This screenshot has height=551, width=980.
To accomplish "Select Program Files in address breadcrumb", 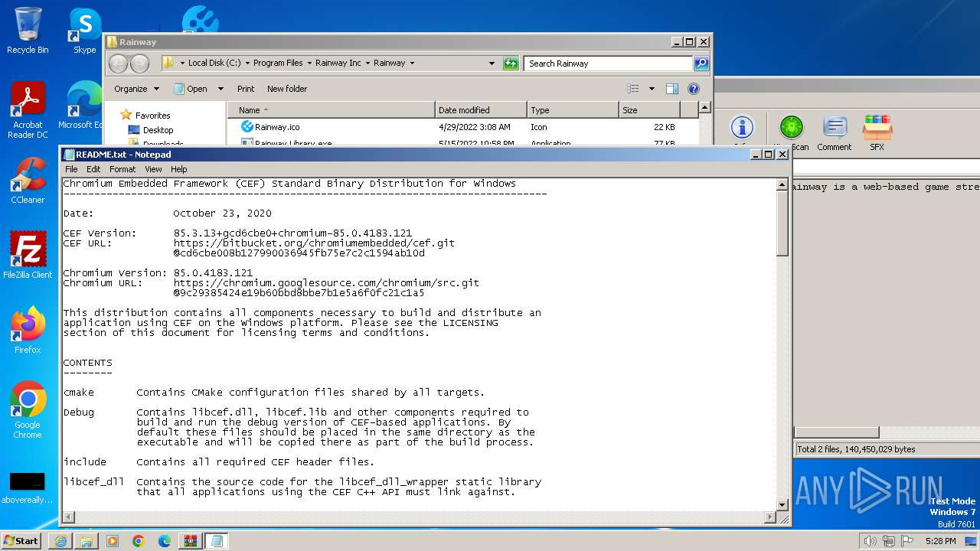I will click(x=278, y=63).
